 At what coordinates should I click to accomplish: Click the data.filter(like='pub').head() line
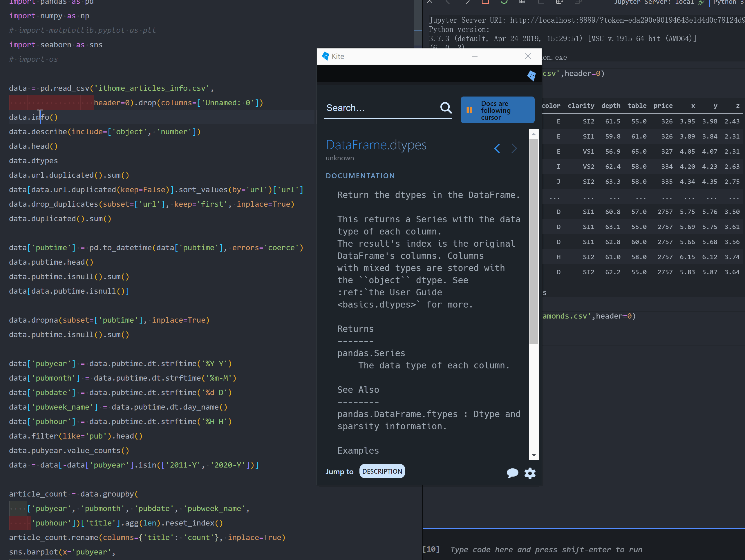pyautogui.click(x=76, y=436)
